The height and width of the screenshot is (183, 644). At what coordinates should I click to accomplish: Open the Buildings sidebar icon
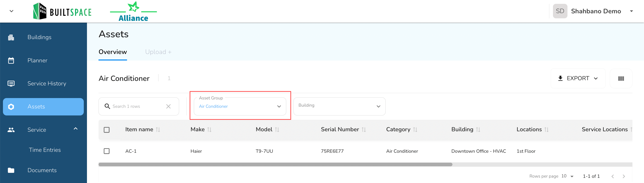pyautogui.click(x=11, y=38)
